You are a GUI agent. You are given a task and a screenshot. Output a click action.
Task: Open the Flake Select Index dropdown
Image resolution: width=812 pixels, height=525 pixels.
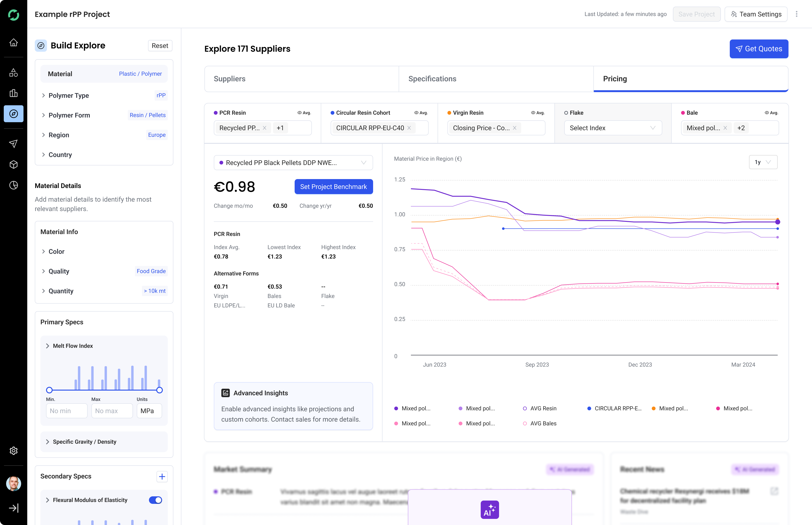coord(613,128)
